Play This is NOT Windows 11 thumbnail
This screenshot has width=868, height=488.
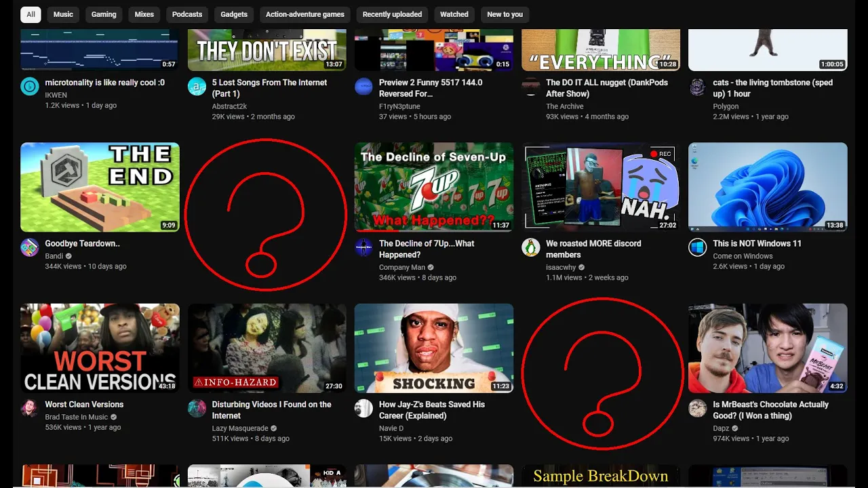768,187
